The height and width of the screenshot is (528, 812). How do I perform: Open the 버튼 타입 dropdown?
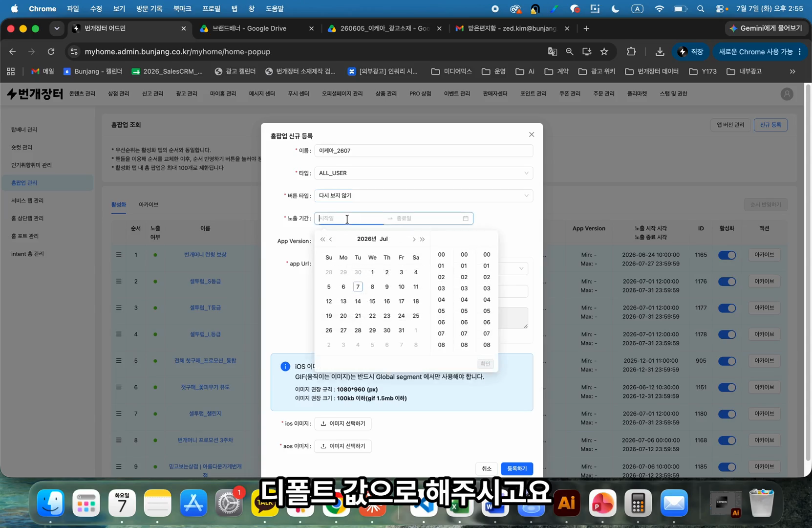(424, 196)
